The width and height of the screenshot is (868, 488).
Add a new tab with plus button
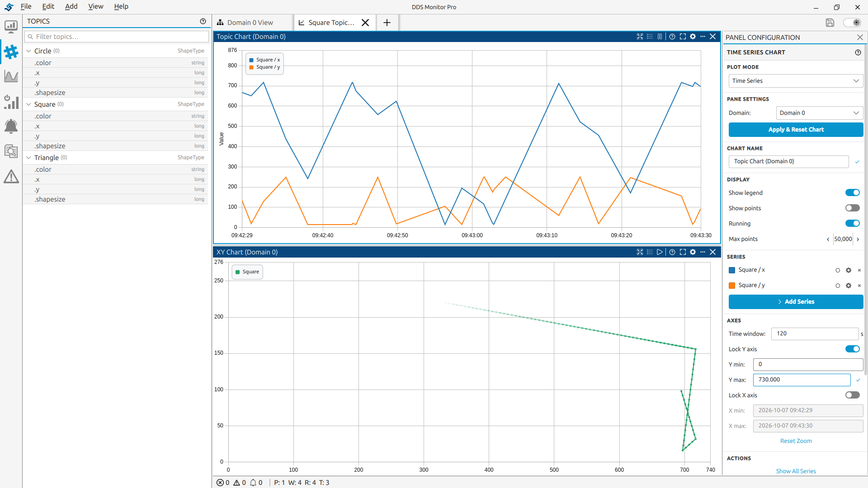coord(387,23)
